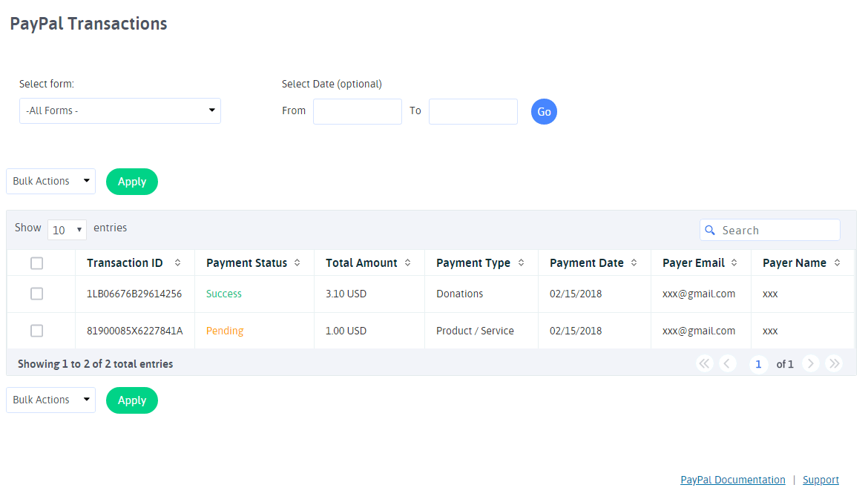Select transaction 81900085X6227841A checkbox
The height and width of the screenshot is (499, 868).
[x=36, y=331]
